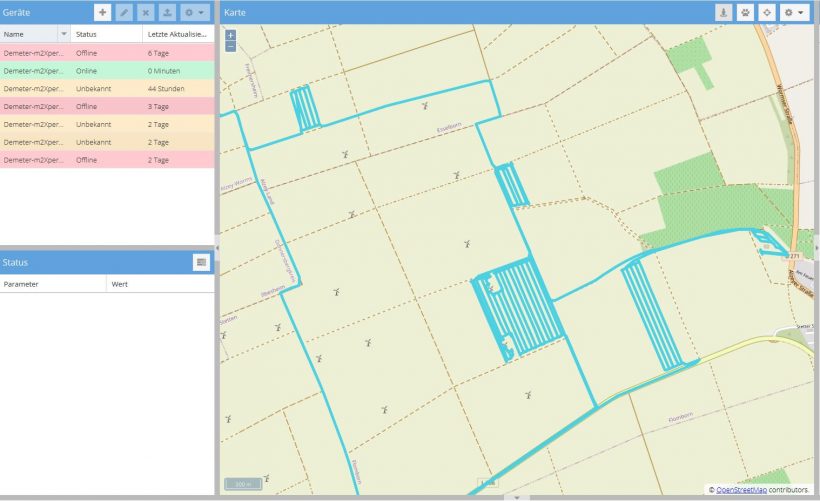The width and height of the screenshot is (820, 502).
Task: Open the OpenStreetMap attribution link
Action: (741, 490)
